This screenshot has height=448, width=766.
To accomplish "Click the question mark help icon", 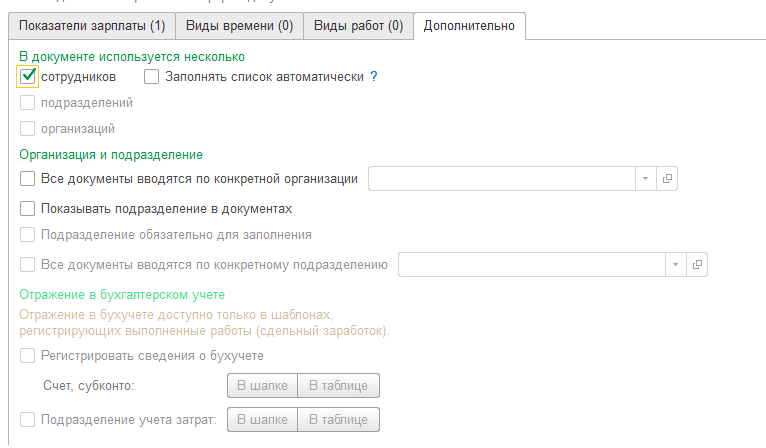I will point(374,76).
